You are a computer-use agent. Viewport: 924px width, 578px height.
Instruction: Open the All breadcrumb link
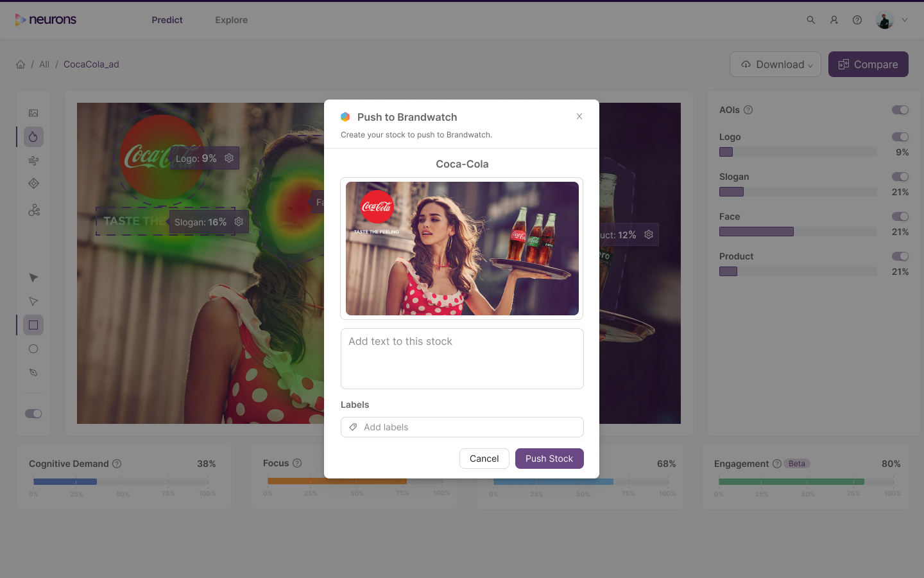(44, 64)
